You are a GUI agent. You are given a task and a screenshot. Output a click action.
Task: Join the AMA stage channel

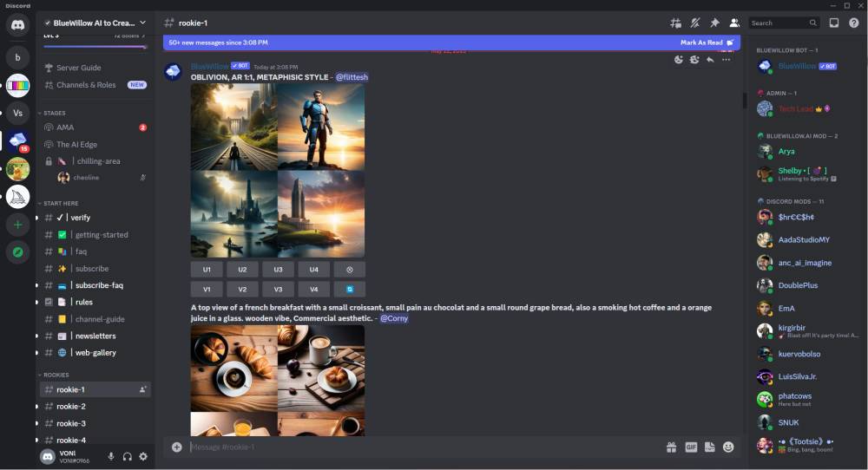coord(95,127)
